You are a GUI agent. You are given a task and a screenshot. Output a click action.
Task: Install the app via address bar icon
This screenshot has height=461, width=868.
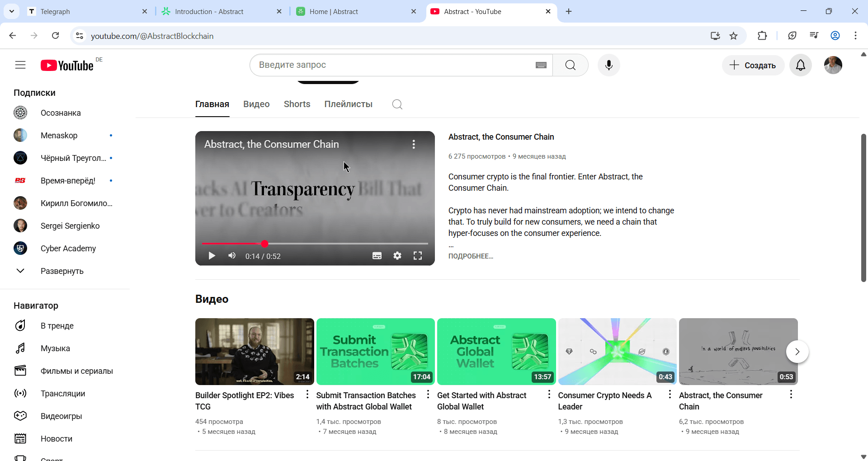tap(715, 36)
